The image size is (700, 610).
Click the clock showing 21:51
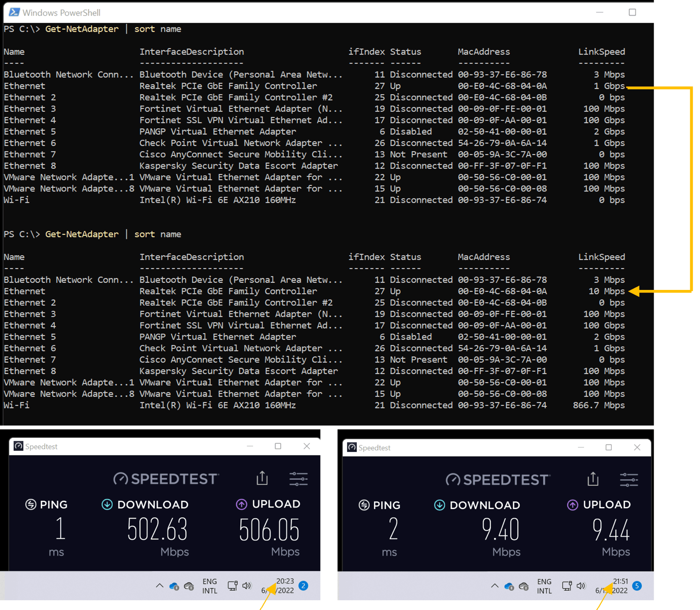(x=612, y=585)
